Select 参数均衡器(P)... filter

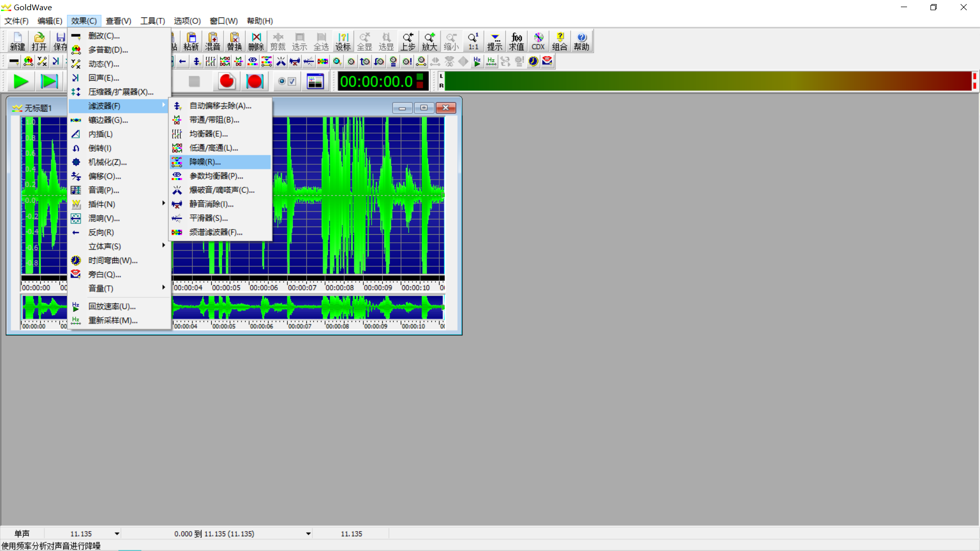tap(220, 176)
